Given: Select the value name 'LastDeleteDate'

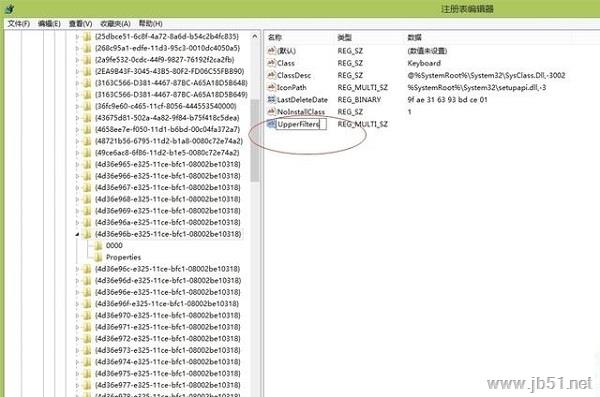Looking at the screenshot, I should click(x=302, y=100).
